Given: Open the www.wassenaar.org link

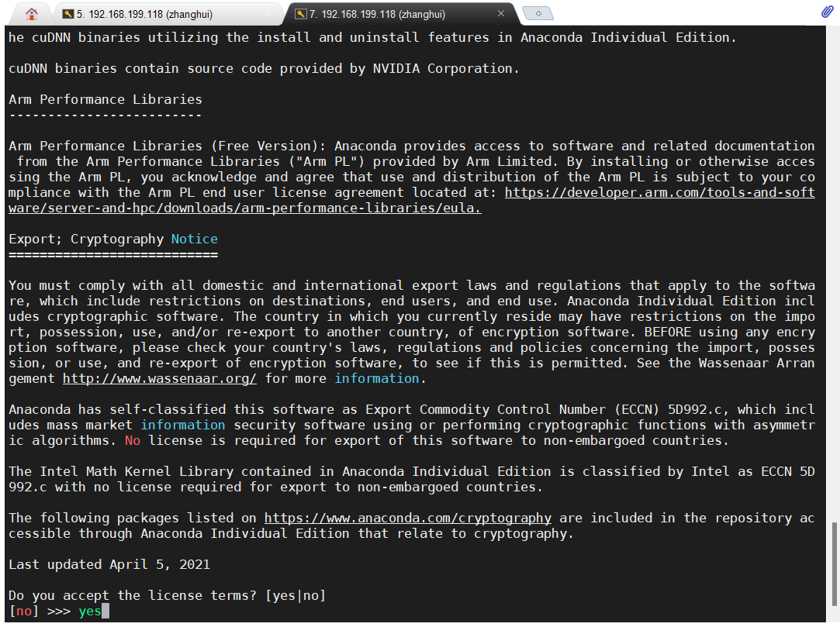Looking at the screenshot, I should pos(159,378).
